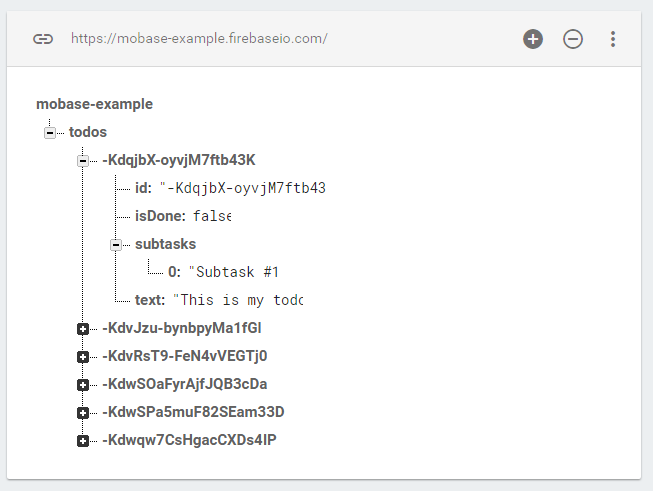The width and height of the screenshot is (653, 491).
Task: Click the database URL text
Action: pos(199,39)
